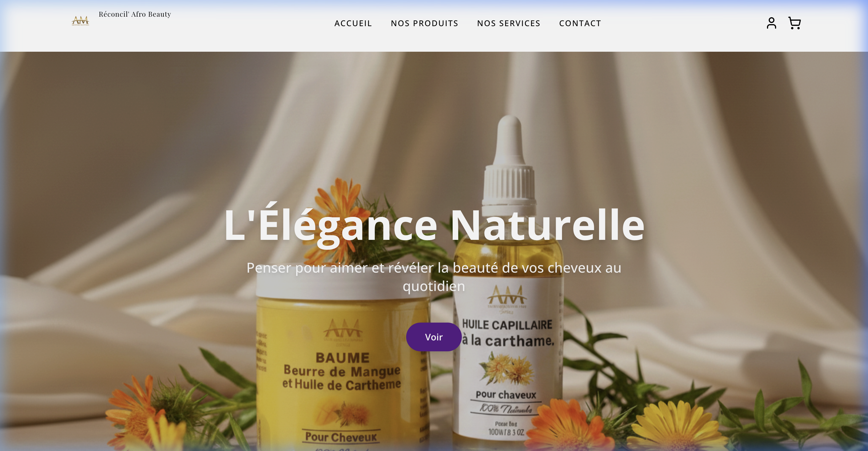Image resolution: width=868 pixels, height=451 pixels.
Task: Click the AM logo in the header
Action: pyautogui.click(x=80, y=21)
